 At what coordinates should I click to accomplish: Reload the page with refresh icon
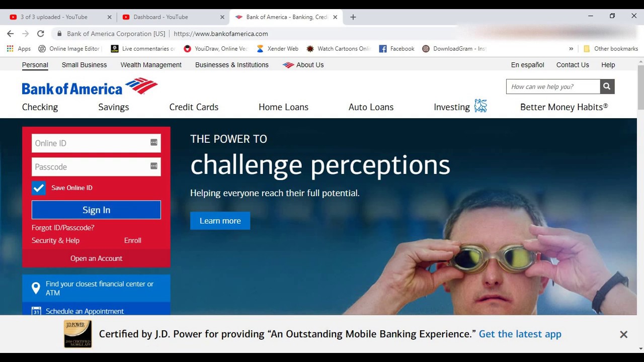[41, 34]
